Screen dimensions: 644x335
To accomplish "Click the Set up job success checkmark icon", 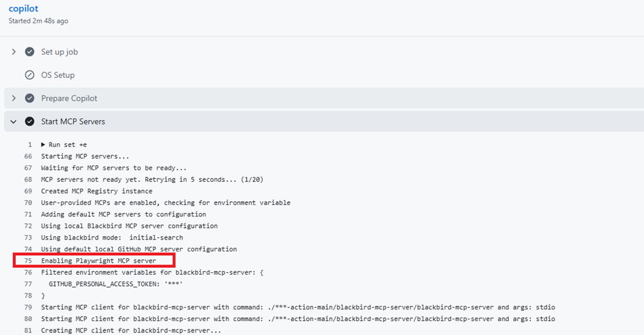I will pyautogui.click(x=30, y=52).
